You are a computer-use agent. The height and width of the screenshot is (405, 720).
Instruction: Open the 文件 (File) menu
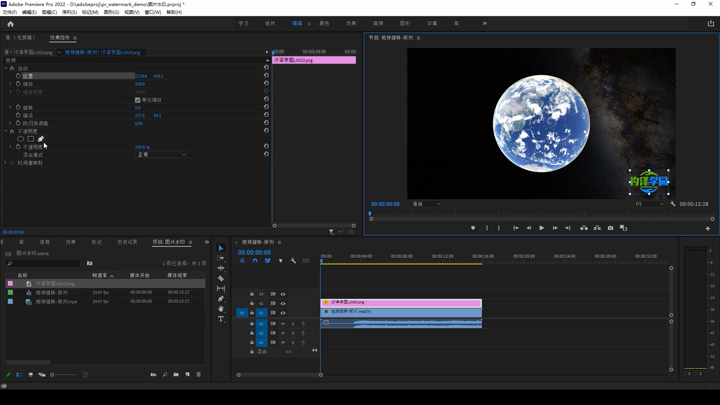click(9, 12)
